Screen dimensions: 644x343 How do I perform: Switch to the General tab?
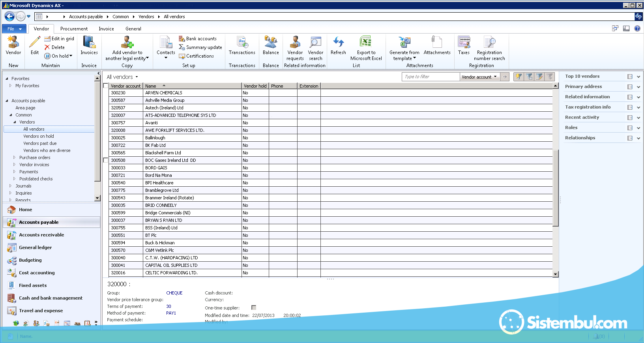coord(133,29)
